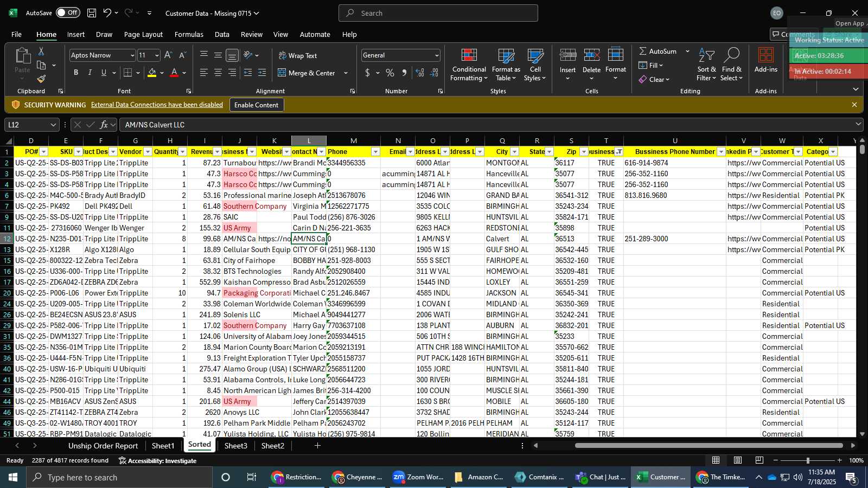Image resolution: width=868 pixels, height=488 pixels.
Task: Open Cell Styles gallery
Action: pyautogui.click(x=535, y=65)
